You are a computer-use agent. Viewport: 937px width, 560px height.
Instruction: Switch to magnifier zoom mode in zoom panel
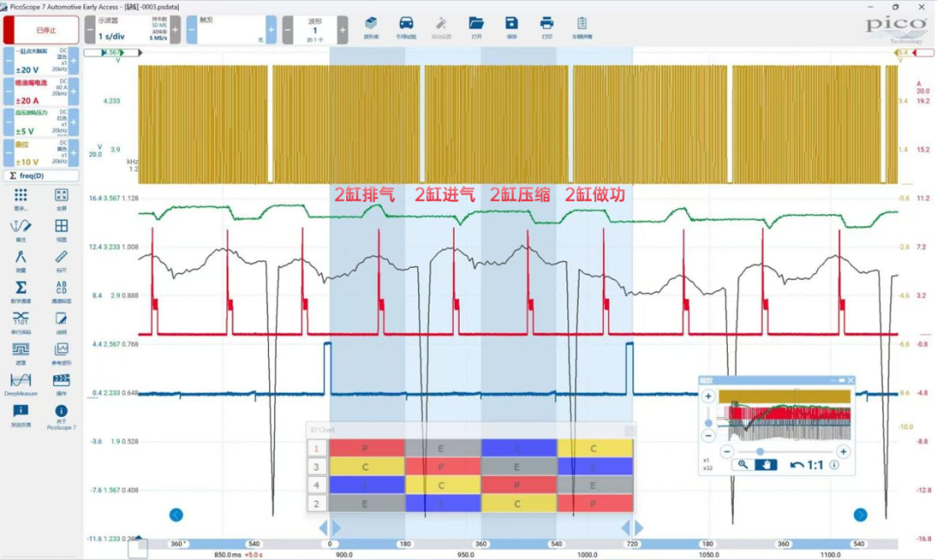743,465
